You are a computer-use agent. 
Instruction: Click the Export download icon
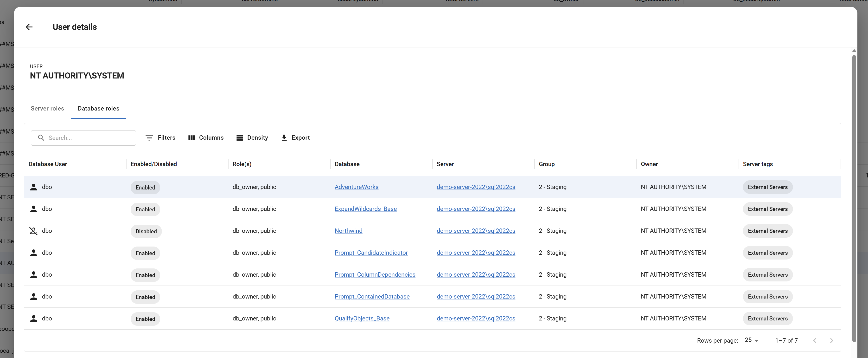pos(284,138)
